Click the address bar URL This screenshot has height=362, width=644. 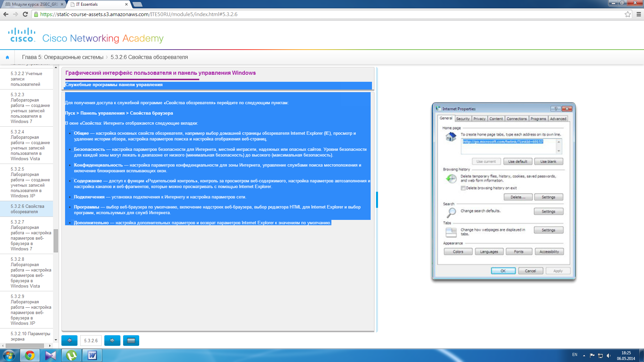[x=139, y=14]
